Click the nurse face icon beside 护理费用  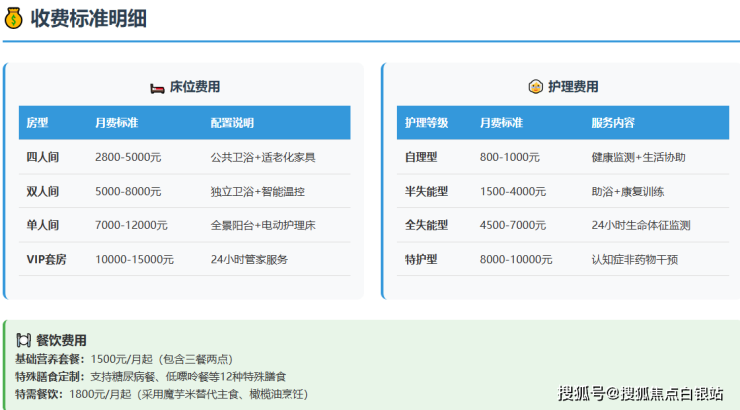tap(536, 87)
